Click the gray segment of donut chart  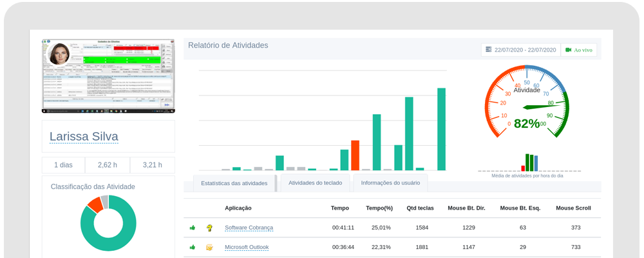[104, 201]
